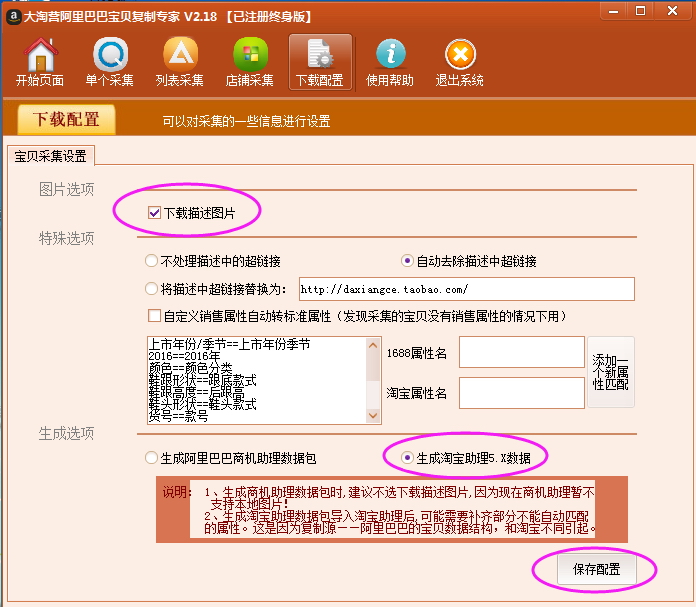Select list row 鞋头形状==鞋头款式

(x=202, y=404)
